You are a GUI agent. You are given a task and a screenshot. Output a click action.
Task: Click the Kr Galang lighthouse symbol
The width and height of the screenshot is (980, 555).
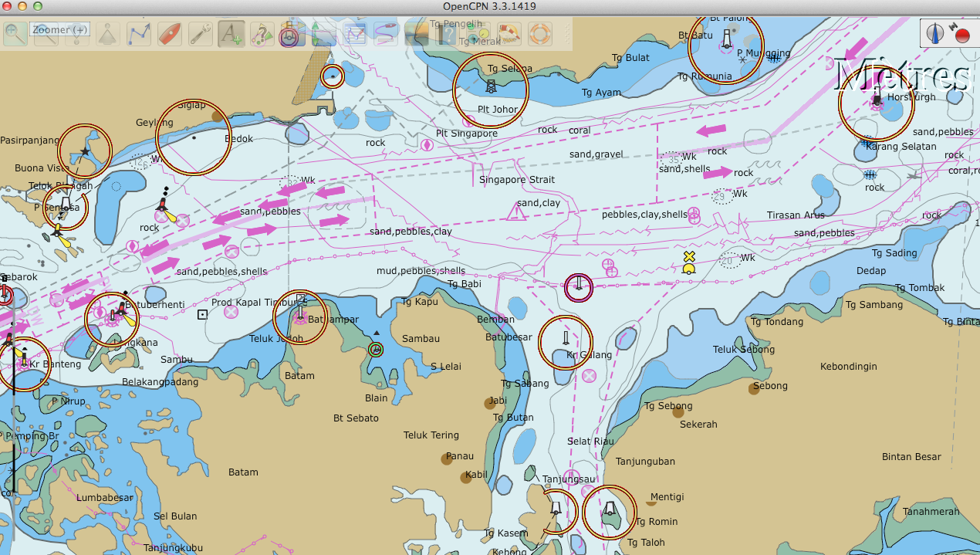tap(566, 340)
